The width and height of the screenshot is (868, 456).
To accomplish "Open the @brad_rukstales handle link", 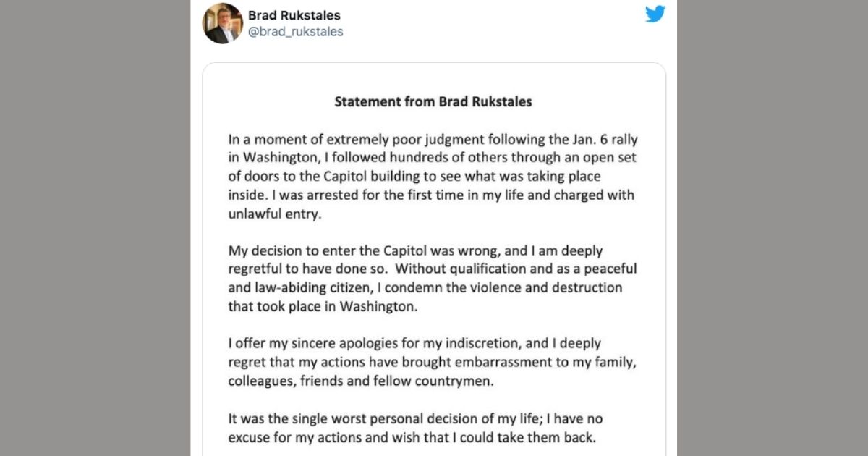I will click(295, 32).
